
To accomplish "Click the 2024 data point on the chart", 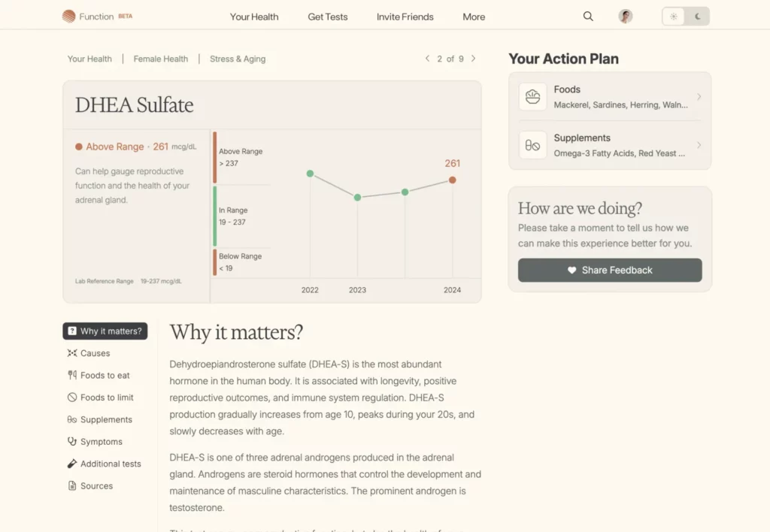I will pyautogui.click(x=452, y=180).
